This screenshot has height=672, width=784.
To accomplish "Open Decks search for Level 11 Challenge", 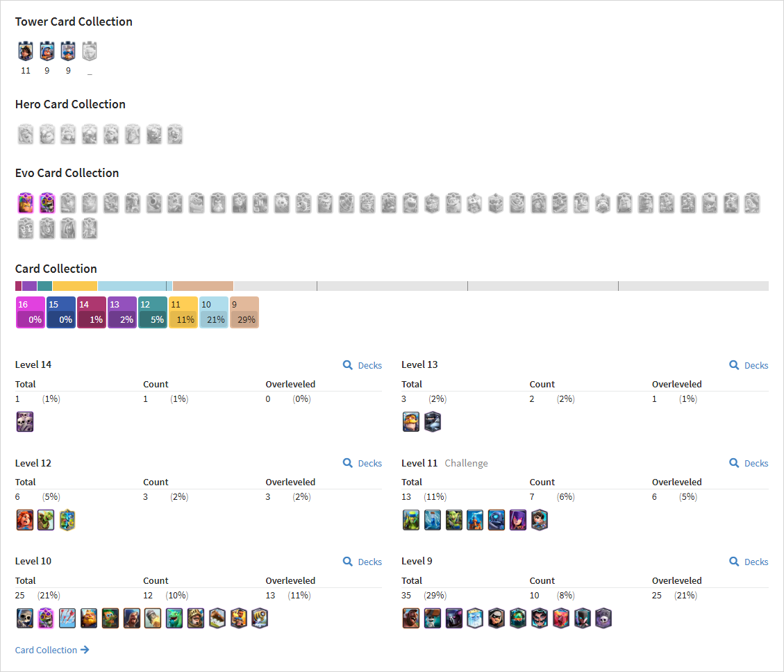I will coord(749,464).
